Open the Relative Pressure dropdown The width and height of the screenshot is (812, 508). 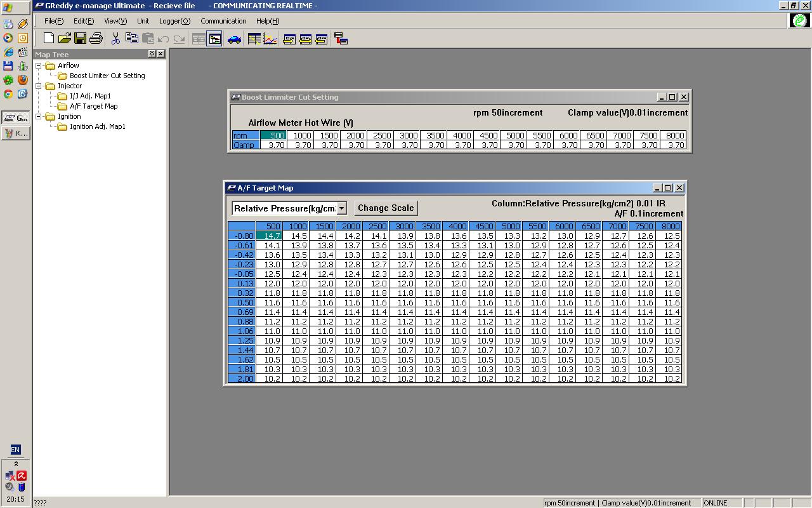pyautogui.click(x=341, y=208)
